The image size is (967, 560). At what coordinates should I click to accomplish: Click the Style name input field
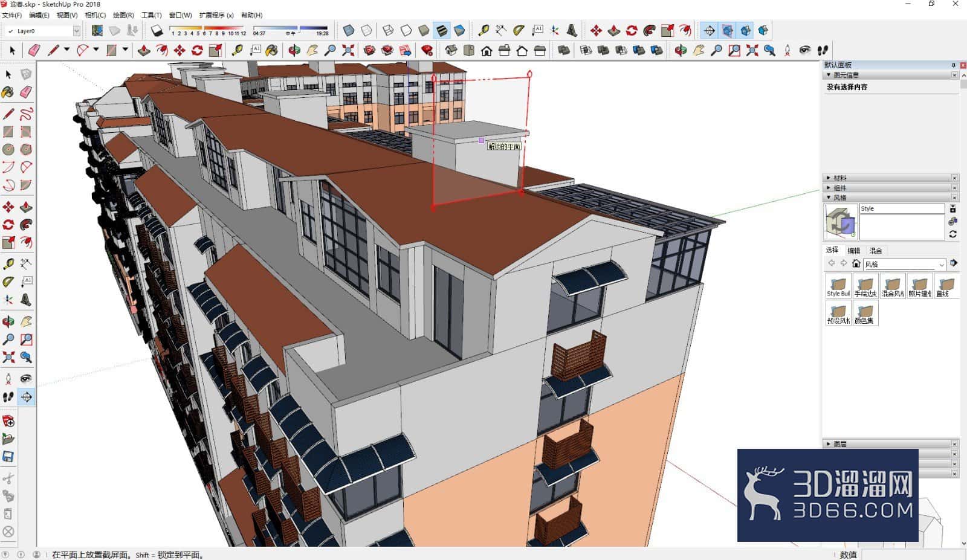(x=902, y=208)
